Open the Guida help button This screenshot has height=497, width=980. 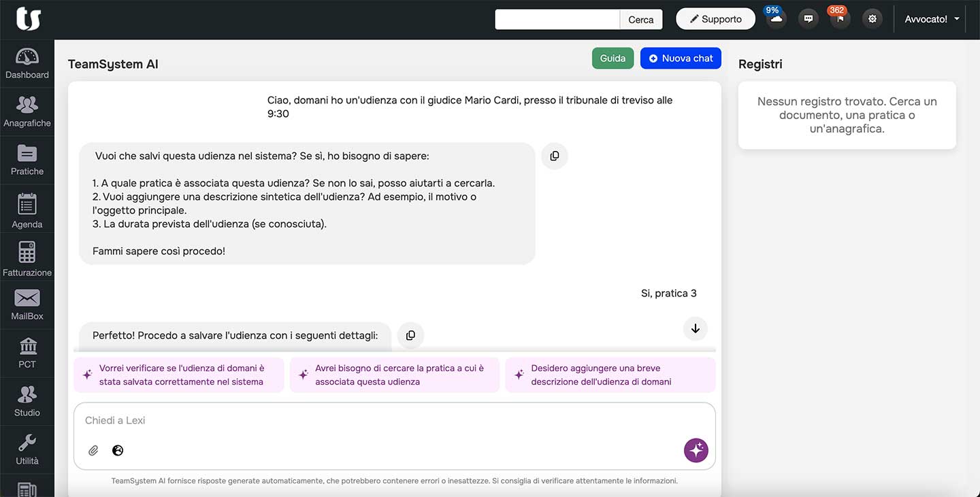(612, 58)
